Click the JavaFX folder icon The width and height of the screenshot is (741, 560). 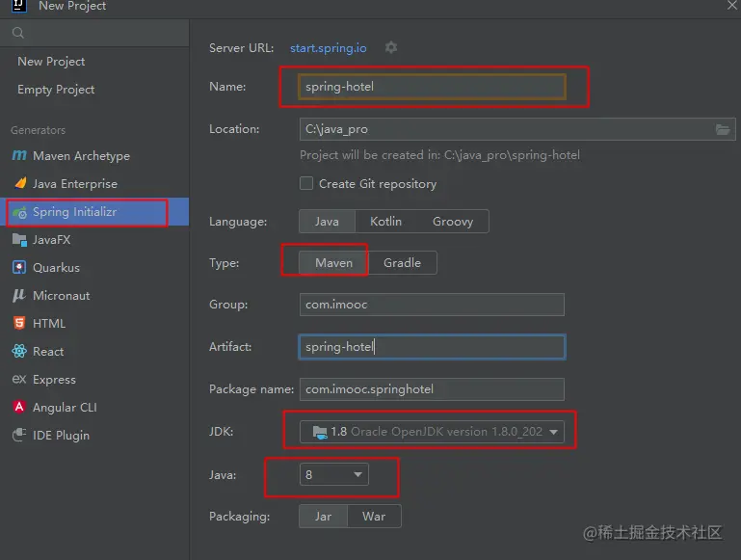tap(19, 240)
